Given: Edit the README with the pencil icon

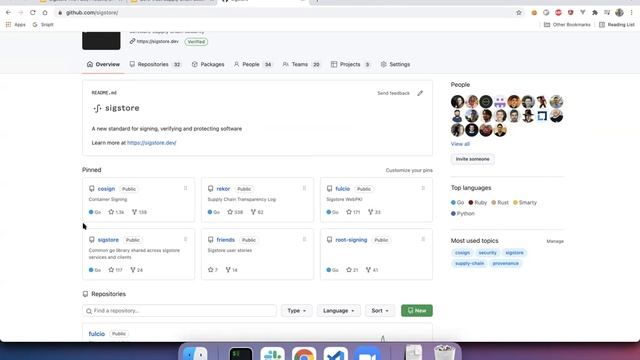Looking at the screenshot, I should coord(420,93).
